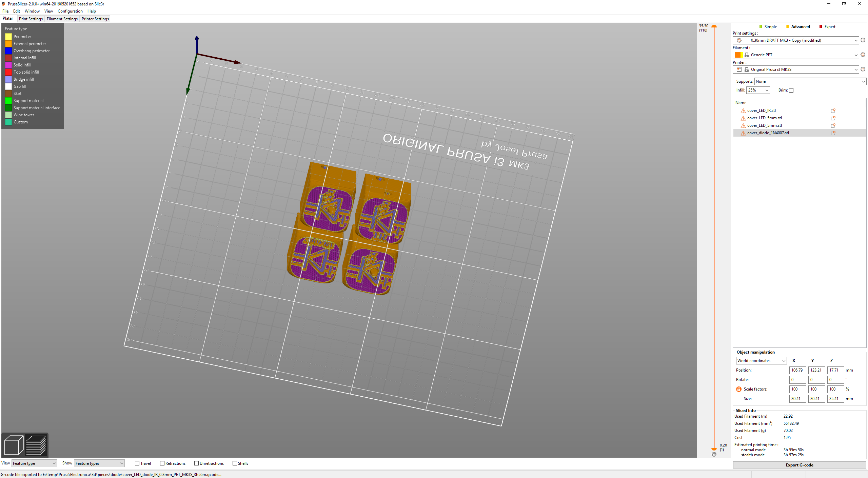This screenshot has width=868, height=478.
Task: Enable the Brim checkbox
Action: tap(791, 90)
